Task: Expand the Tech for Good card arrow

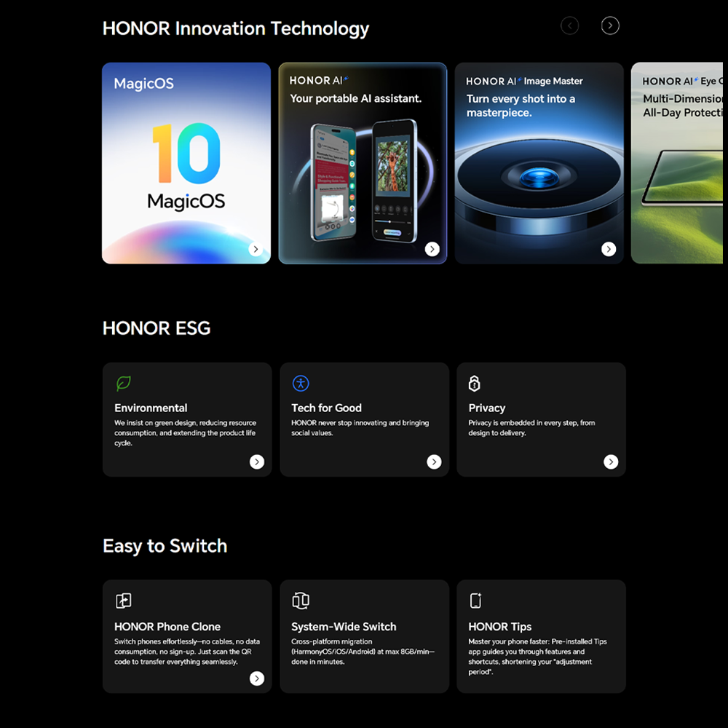Action: 434,462
